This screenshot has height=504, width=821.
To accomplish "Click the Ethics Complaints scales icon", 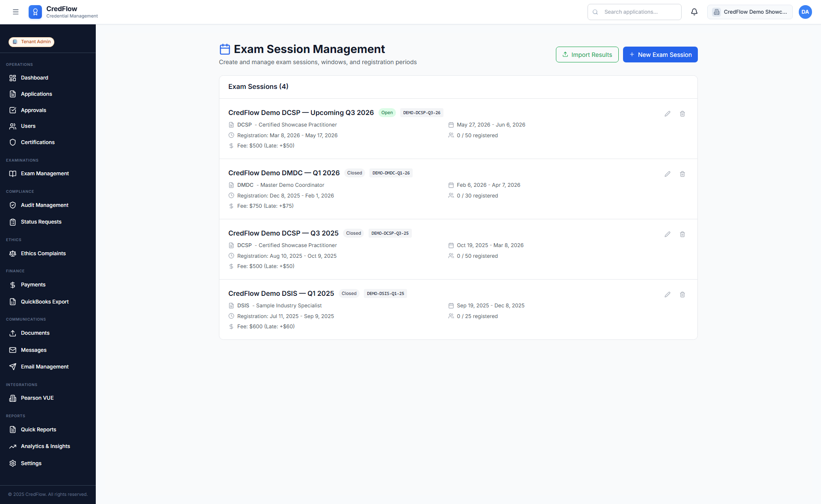I will pos(13,253).
